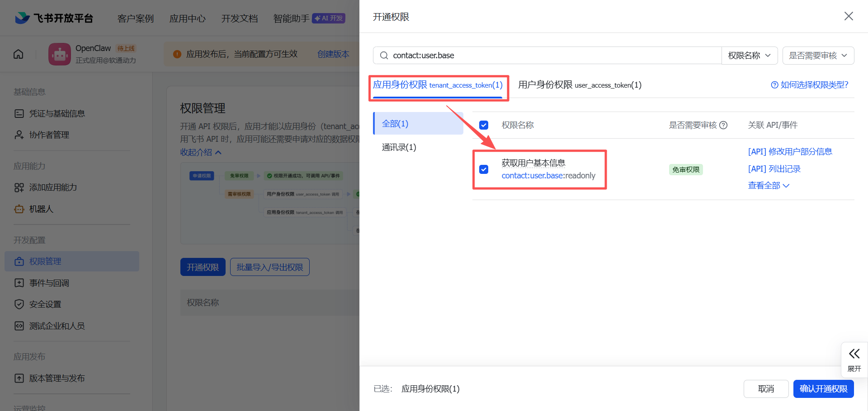This screenshot has width=868, height=411.
Task: Collapse the intro via 收起介绍
Action: 201,152
